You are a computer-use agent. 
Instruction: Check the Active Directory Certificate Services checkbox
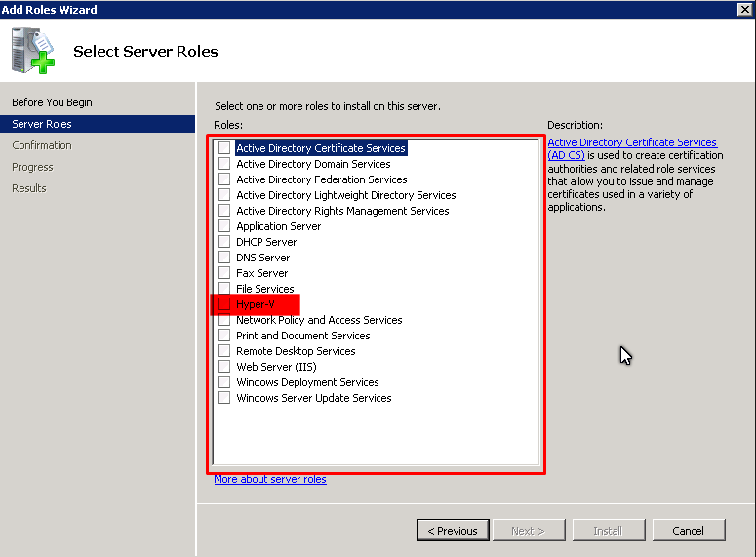pos(223,147)
